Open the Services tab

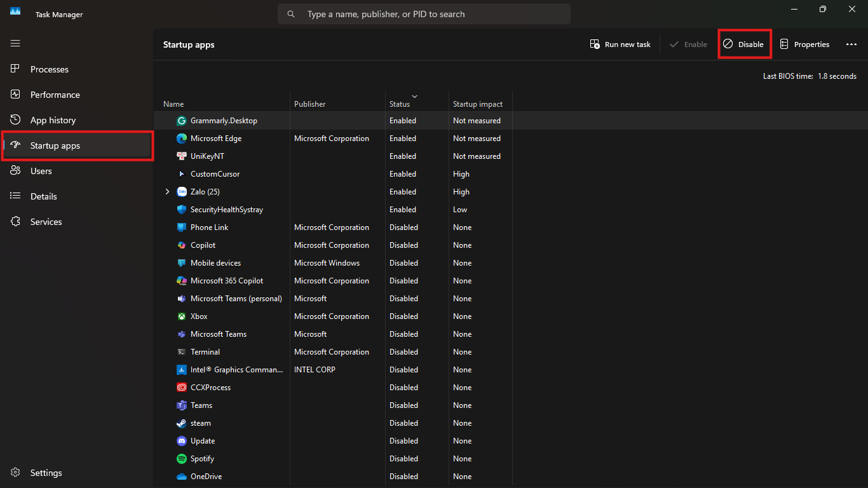click(x=77, y=222)
